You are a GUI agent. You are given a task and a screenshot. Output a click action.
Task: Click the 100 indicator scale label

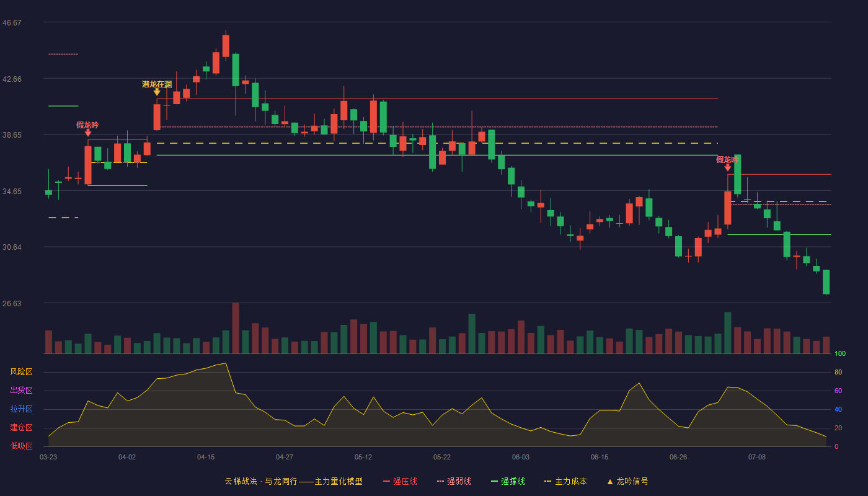click(840, 354)
